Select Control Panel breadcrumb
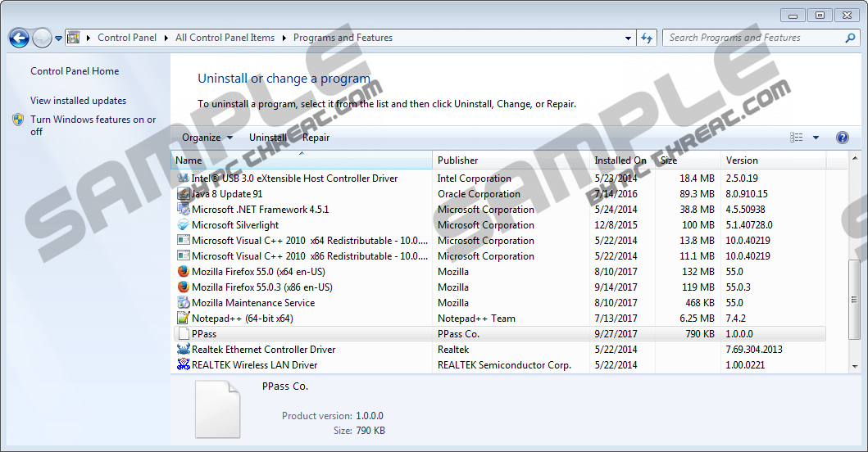 (127, 38)
